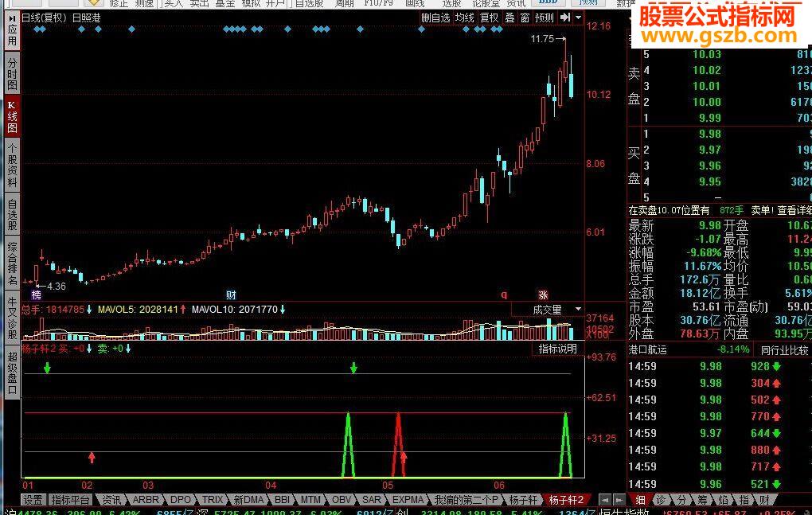The width and height of the screenshot is (812, 515).
Task: Click 港口航运 sector link
Action: click(647, 350)
